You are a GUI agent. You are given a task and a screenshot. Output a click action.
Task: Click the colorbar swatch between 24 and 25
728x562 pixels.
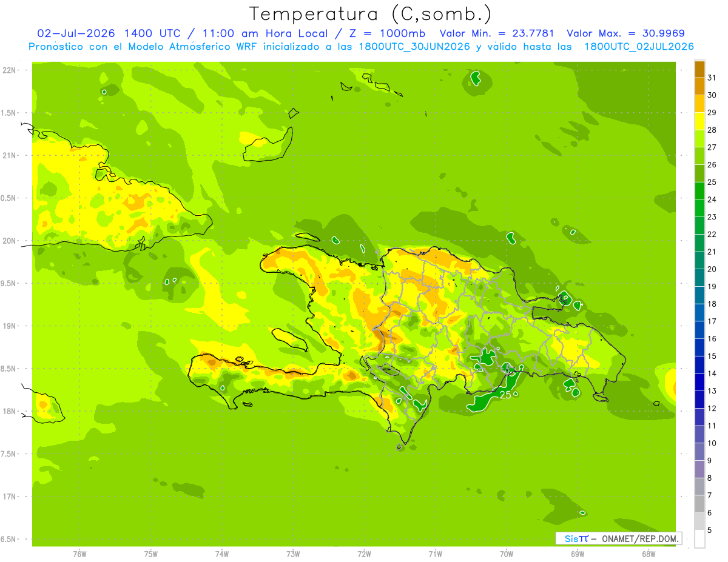(699, 191)
